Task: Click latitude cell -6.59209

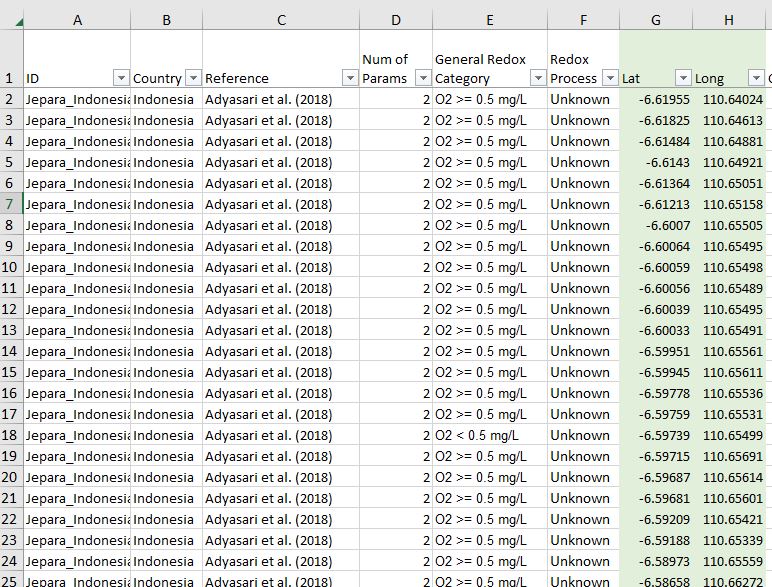Action: 656,520
